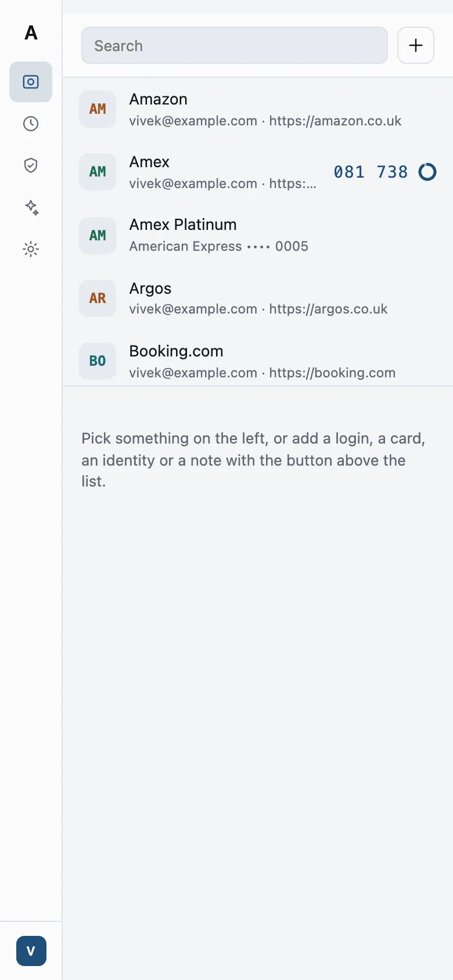The width and height of the screenshot is (453, 980).
Task: Select the Amex login entry
Action: coord(258,172)
